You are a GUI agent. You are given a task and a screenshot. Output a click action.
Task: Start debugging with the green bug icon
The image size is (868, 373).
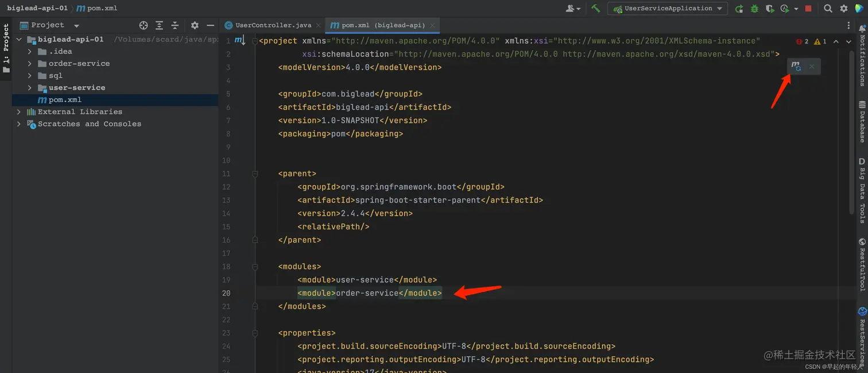pos(754,9)
